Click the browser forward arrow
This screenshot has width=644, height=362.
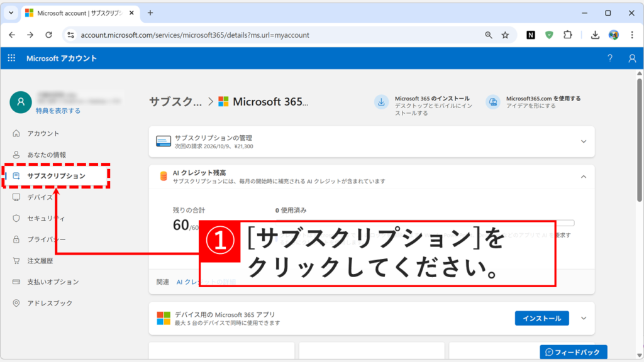click(x=30, y=35)
